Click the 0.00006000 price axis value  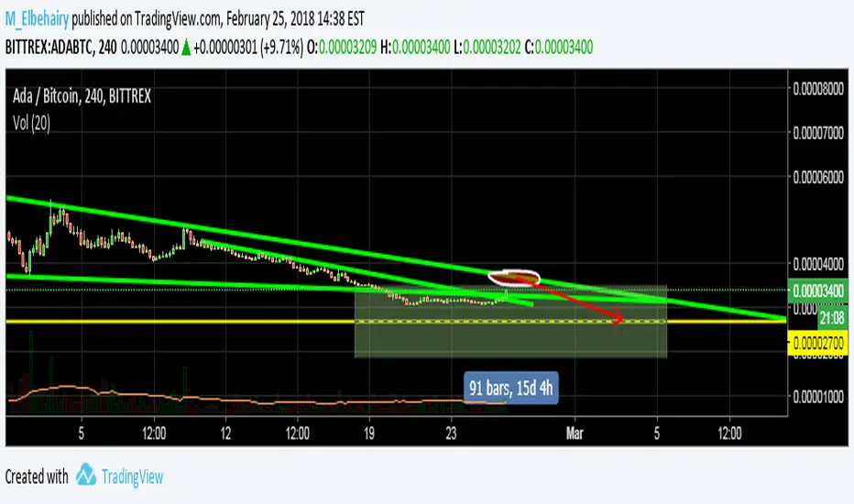[x=818, y=177]
